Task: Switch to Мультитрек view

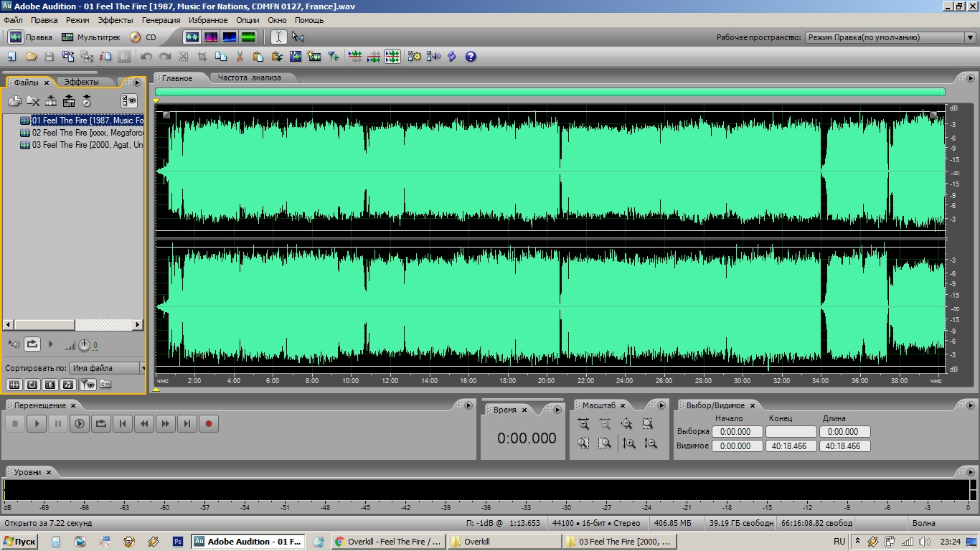Action: pyautogui.click(x=91, y=37)
